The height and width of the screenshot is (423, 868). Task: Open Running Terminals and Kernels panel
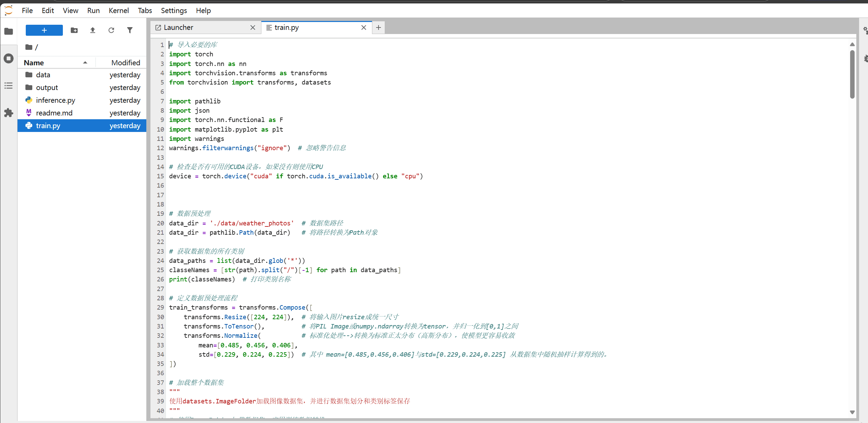coord(9,58)
